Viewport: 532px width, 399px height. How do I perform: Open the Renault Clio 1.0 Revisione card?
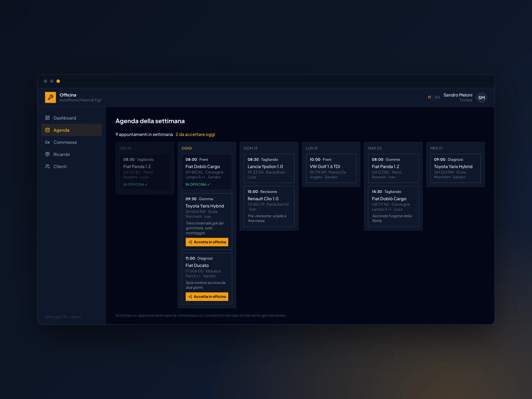pyautogui.click(x=269, y=206)
